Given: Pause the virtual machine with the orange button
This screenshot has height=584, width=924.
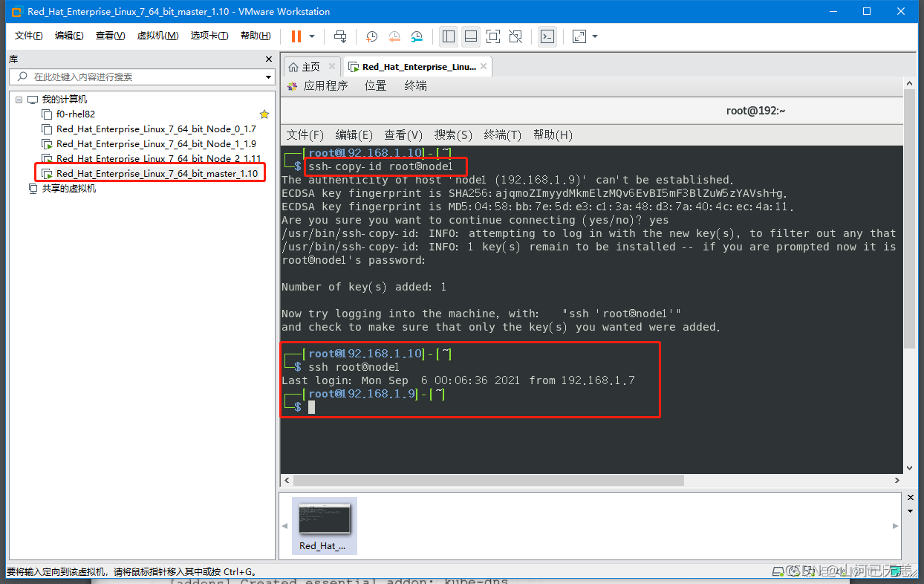Looking at the screenshot, I should tap(296, 36).
